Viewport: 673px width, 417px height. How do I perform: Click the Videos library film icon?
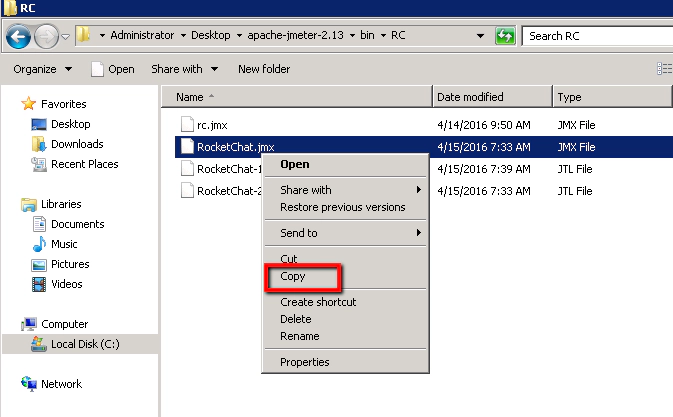(x=39, y=284)
